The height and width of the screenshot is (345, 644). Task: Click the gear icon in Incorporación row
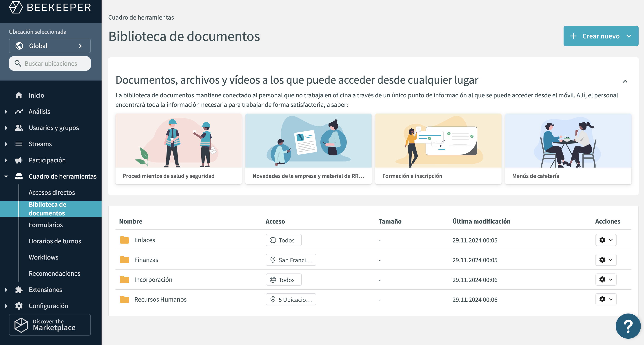tap(602, 280)
